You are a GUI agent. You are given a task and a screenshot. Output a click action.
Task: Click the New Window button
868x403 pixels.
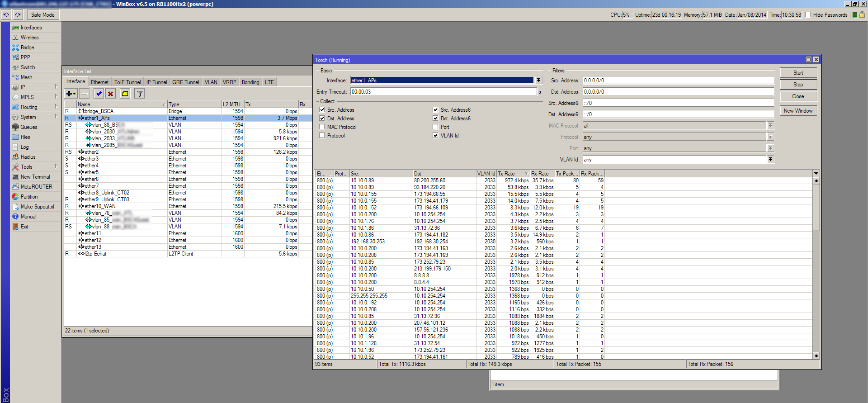(x=798, y=111)
